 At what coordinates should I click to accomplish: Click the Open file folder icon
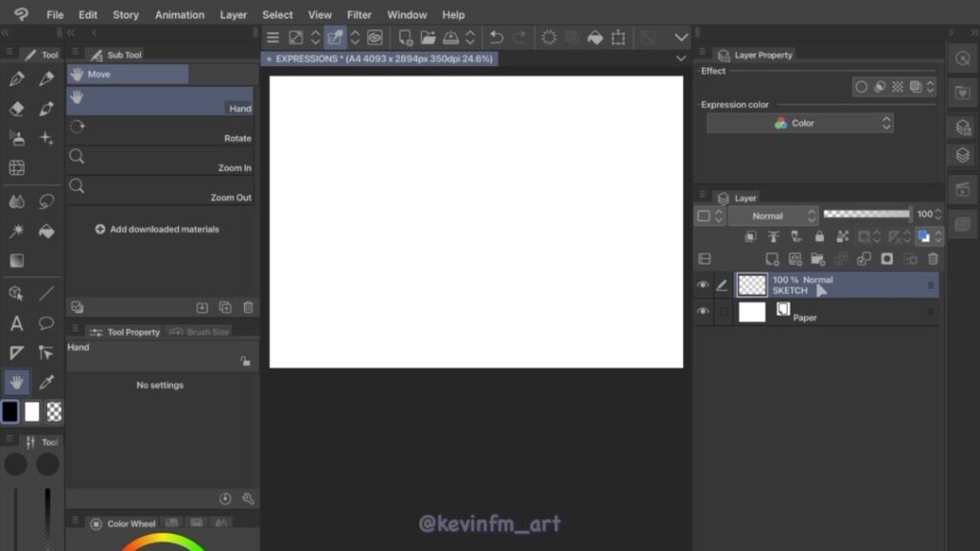tap(428, 37)
